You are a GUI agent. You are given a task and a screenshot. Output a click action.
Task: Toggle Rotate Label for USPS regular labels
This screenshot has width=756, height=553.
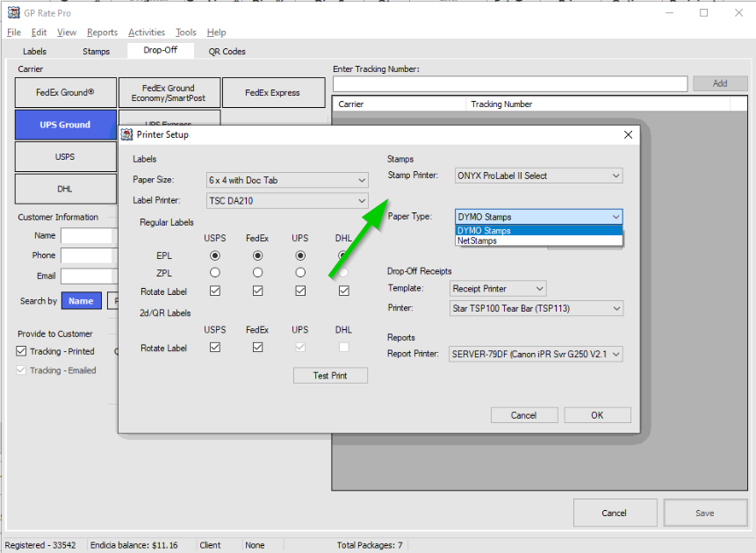pos(215,291)
